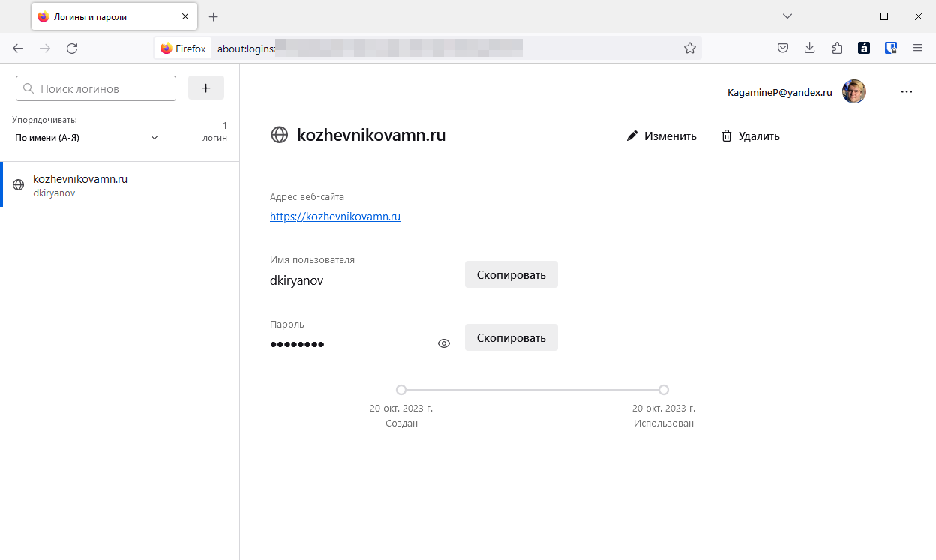Delete the login using the Удалить trash icon
Viewport: 936px width, 560px height.
pyautogui.click(x=749, y=136)
